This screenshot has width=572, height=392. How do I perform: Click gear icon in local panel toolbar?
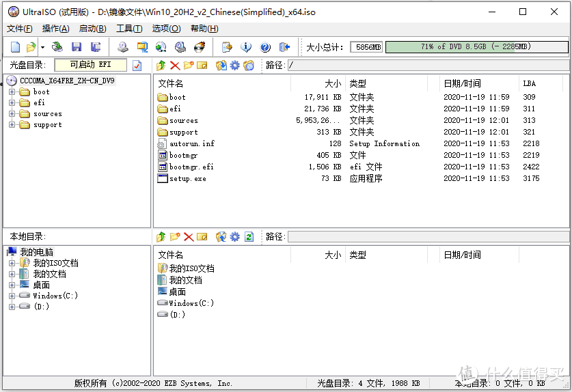click(234, 237)
